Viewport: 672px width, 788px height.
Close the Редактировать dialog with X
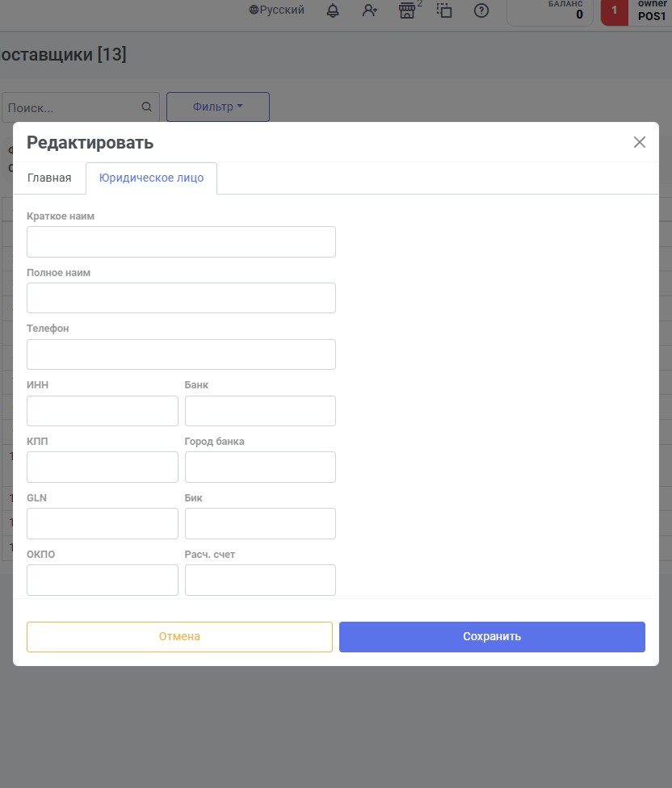click(x=640, y=142)
